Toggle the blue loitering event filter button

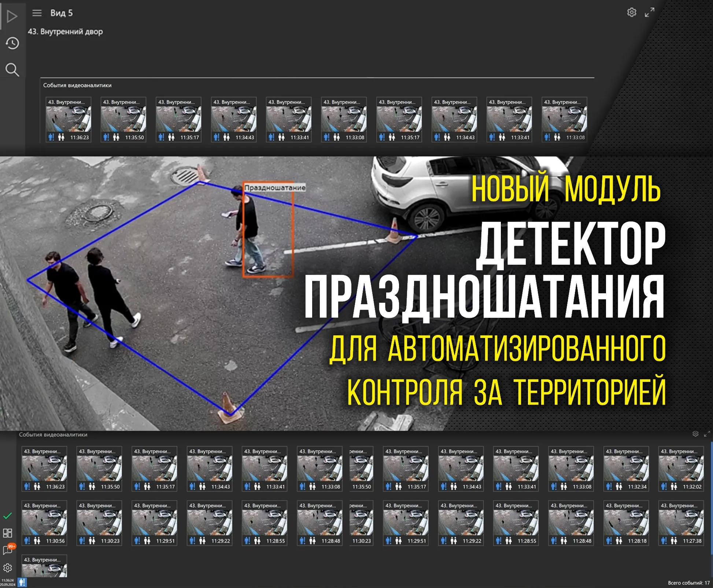coord(22,582)
